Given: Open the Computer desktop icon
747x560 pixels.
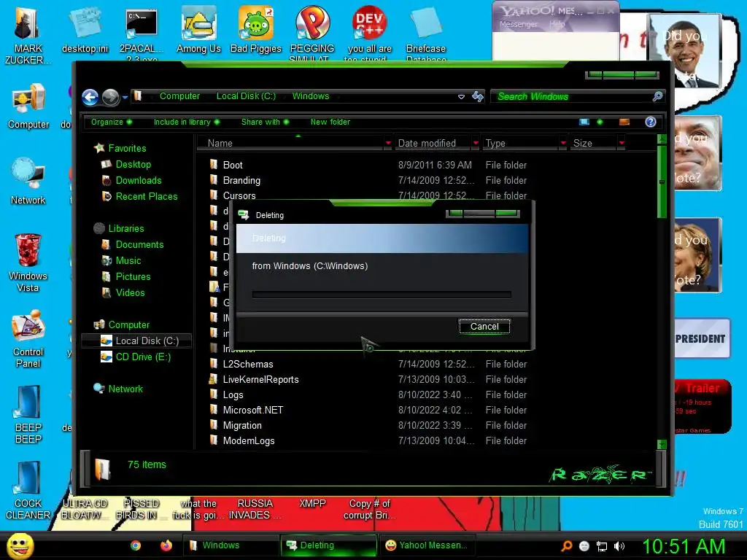Looking at the screenshot, I should 28,107.
